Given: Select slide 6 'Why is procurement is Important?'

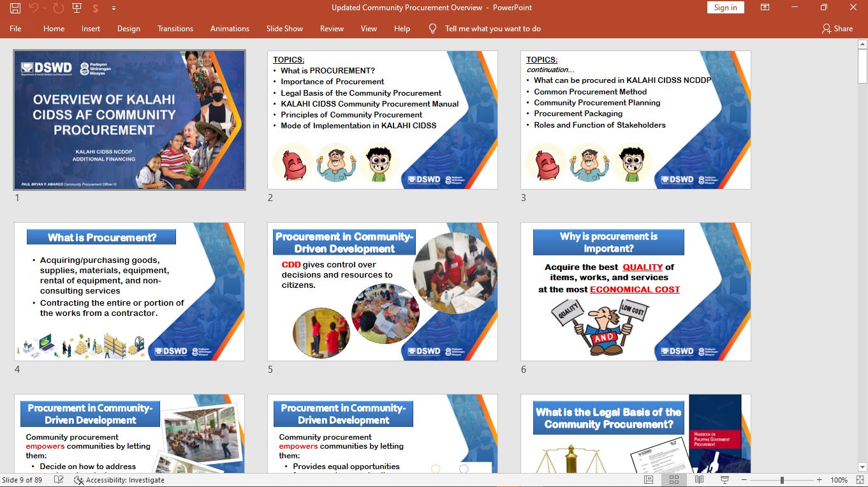Looking at the screenshot, I should (x=636, y=292).
